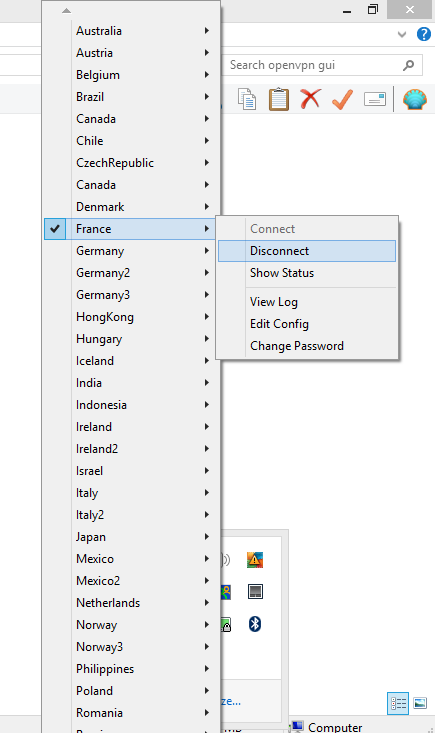Image resolution: width=435 pixels, height=733 pixels.
Task: Open the Italy2 menu entry
Action: point(130,515)
